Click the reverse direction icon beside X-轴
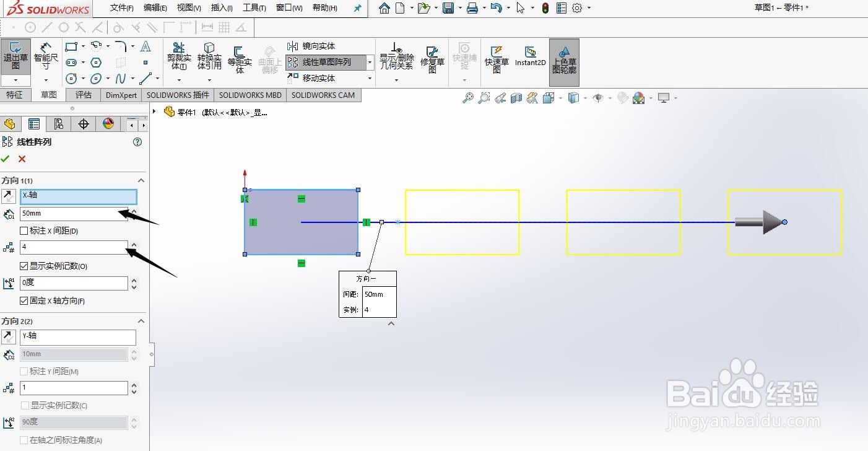Image resolution: width=868 pixels, height=451 pixels. 9,196
